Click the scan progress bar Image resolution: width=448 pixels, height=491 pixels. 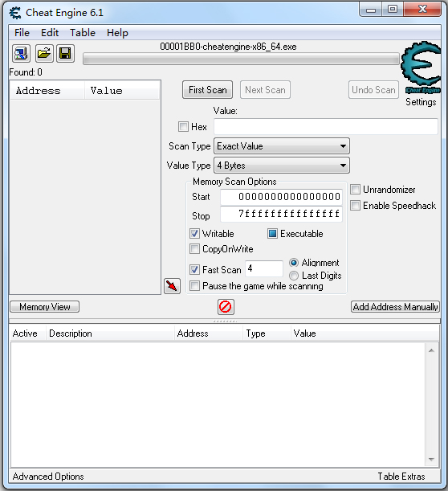[x=241, y=59]
